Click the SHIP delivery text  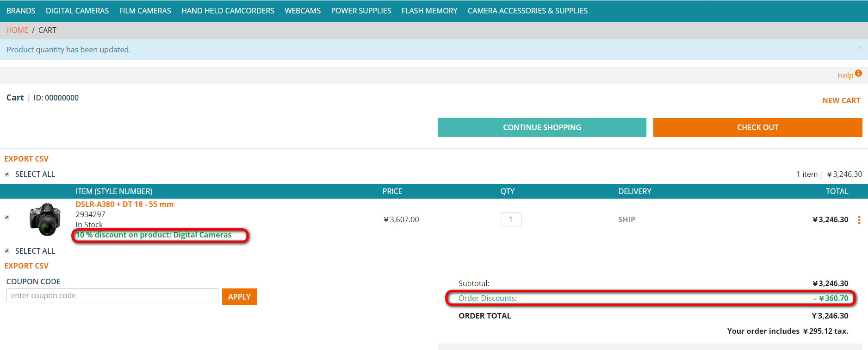[x=626, y=219]
